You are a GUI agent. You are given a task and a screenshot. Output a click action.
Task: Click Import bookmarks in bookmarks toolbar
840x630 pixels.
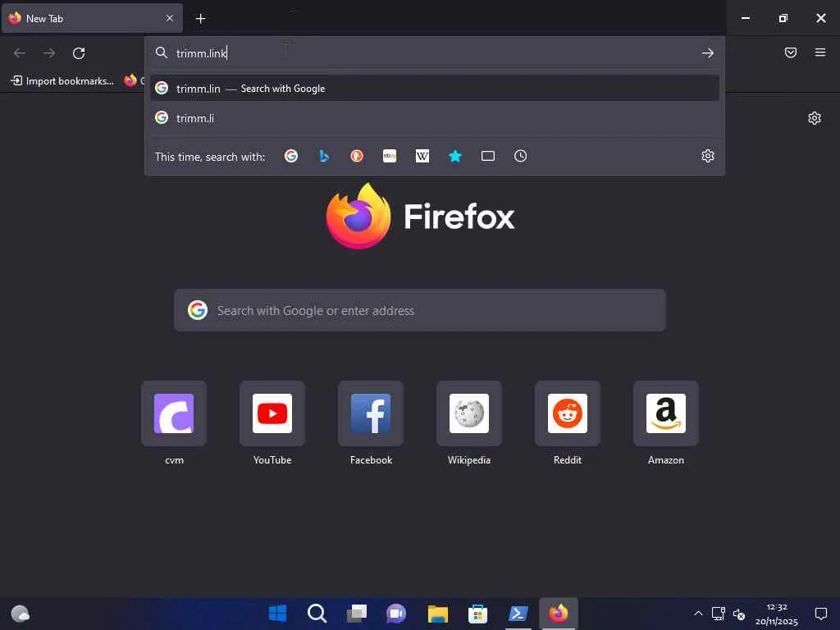pyautogui.click(x=62, y=81)
